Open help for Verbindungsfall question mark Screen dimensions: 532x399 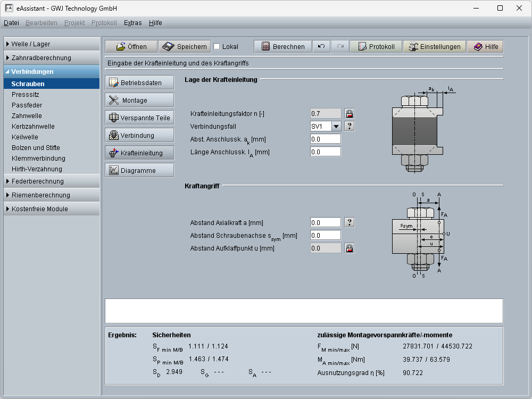coord(350,126)
